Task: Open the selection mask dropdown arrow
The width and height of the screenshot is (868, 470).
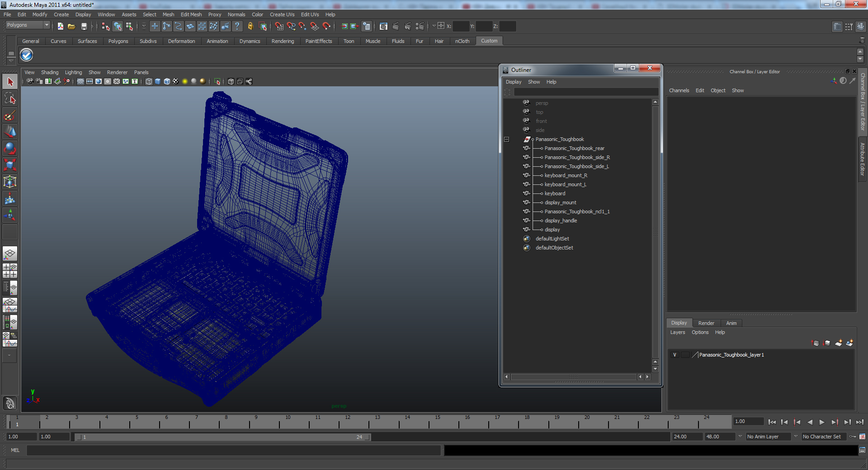Action: click(144, 26)
